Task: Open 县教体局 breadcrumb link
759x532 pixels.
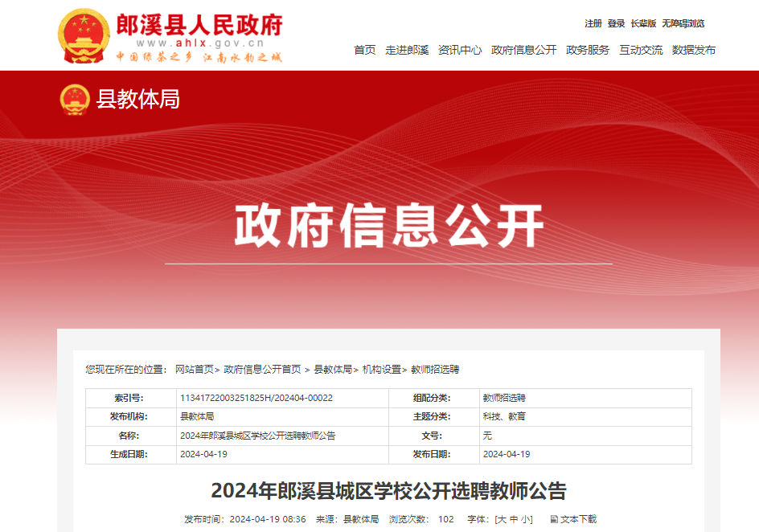Action: coord(333,370)
